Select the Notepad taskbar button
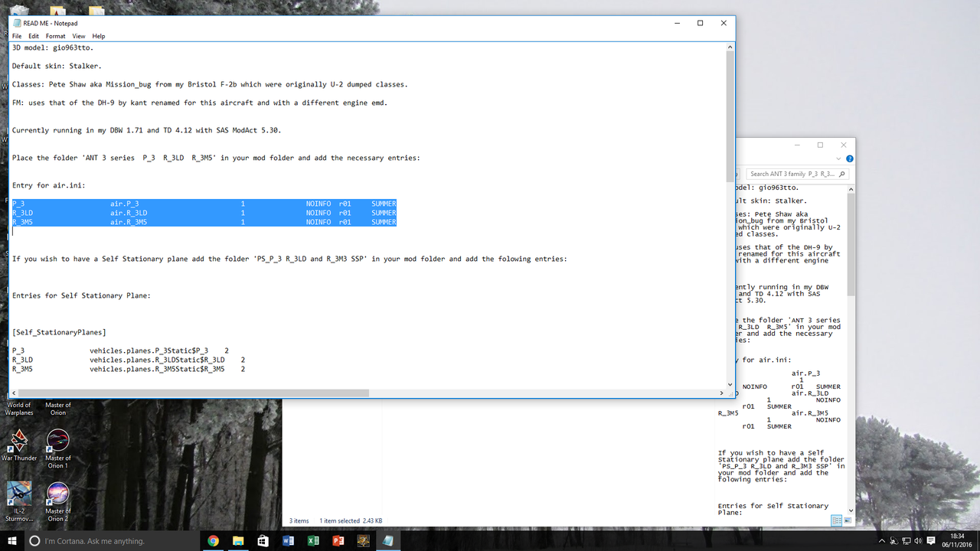 [x=388, y=540]
